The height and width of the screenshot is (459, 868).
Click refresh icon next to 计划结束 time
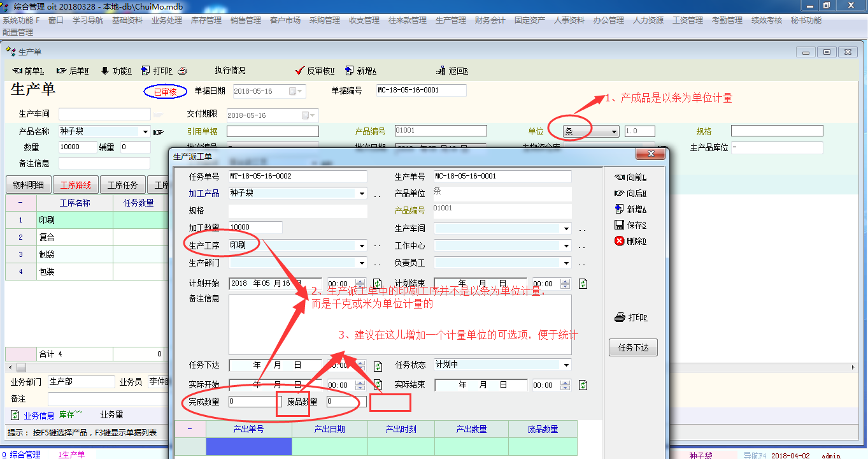point(583,284)
